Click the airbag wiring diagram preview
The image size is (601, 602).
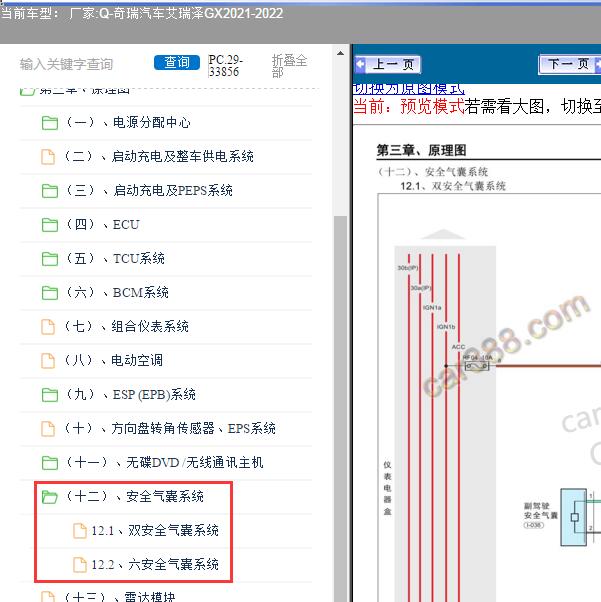tap(489, 397)
